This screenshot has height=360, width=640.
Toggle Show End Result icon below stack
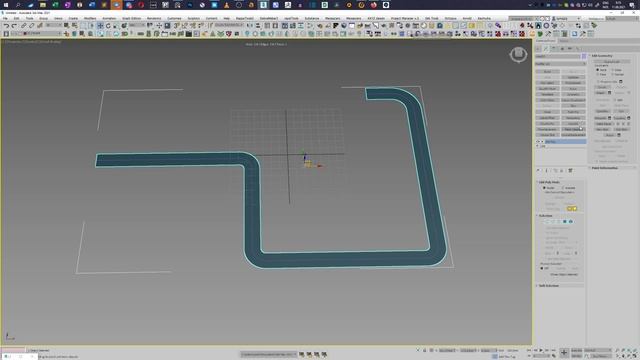(547, 171)
